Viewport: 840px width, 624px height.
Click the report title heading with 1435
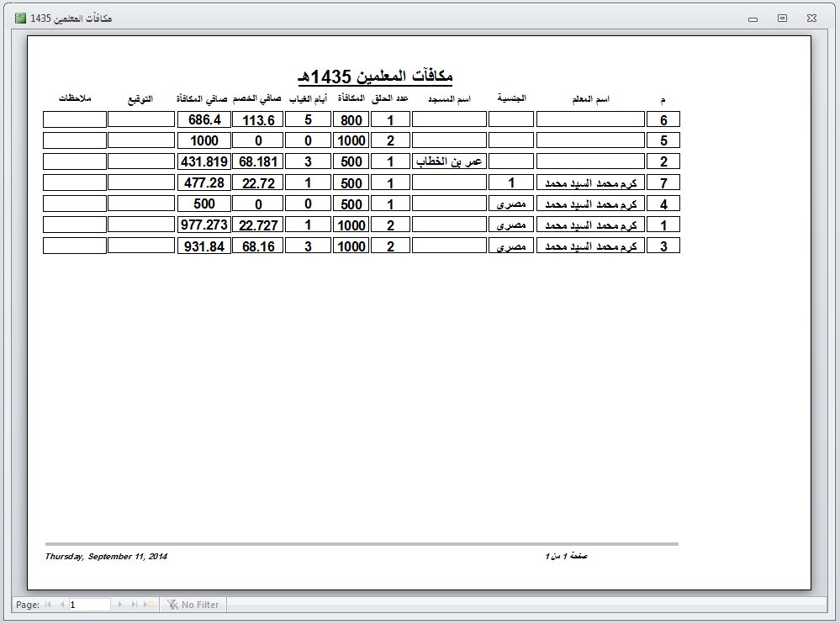click(x=375, y=77)
